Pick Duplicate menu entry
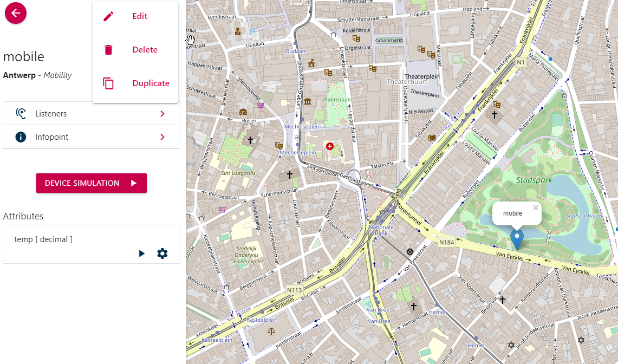 pos(151,83)
